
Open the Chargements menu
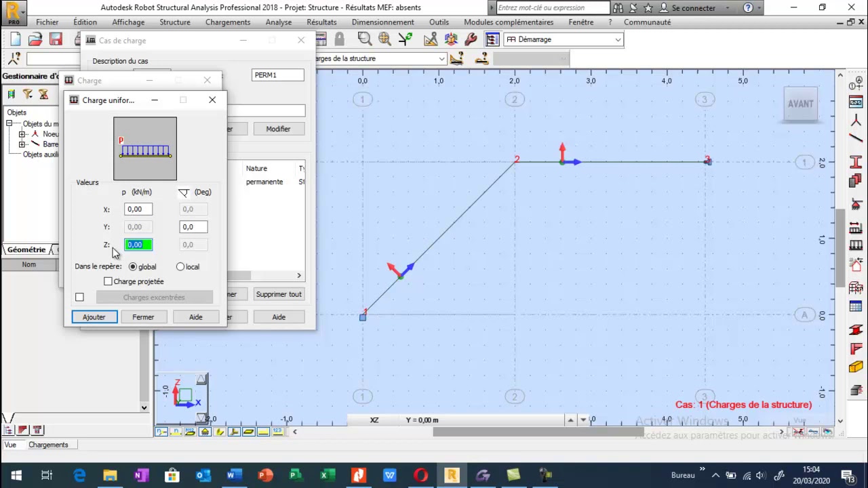[x=228, y=22]
